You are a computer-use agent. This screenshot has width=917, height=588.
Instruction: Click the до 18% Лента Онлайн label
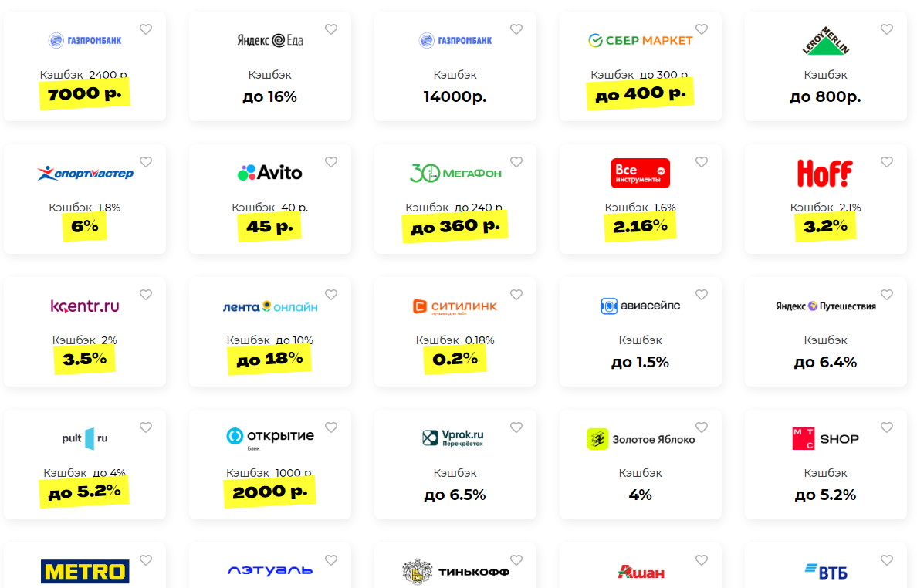point(269,360)
